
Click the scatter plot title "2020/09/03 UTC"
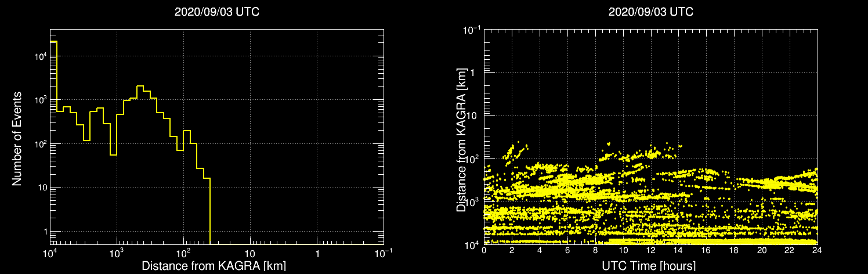pos(650,12)
